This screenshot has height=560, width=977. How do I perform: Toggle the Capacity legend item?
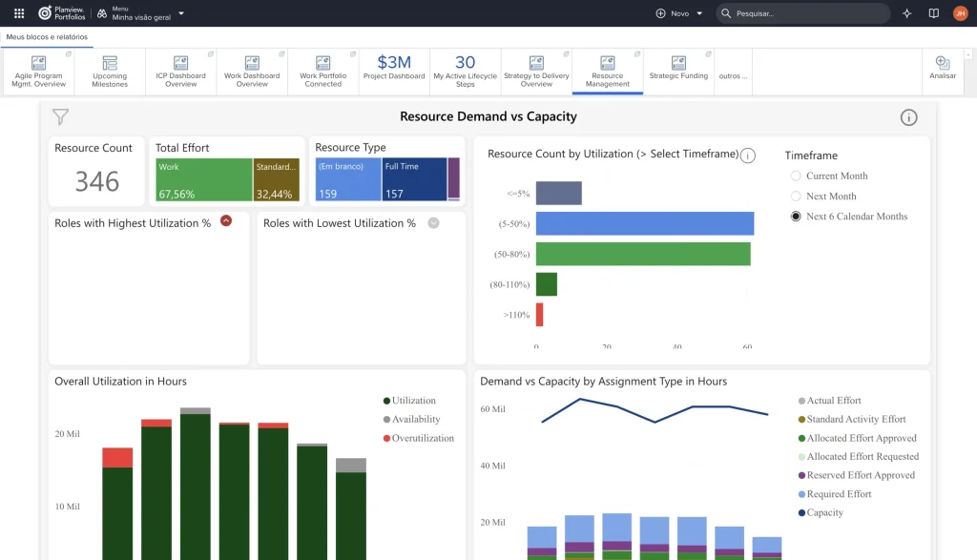click(x=821, y=512)
